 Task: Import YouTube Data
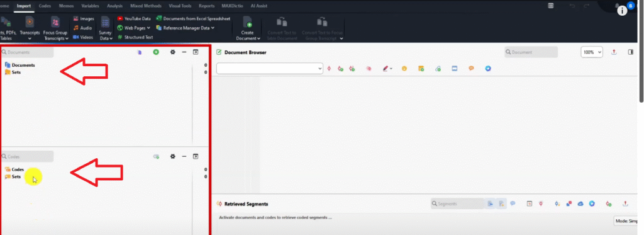point(134,19)
